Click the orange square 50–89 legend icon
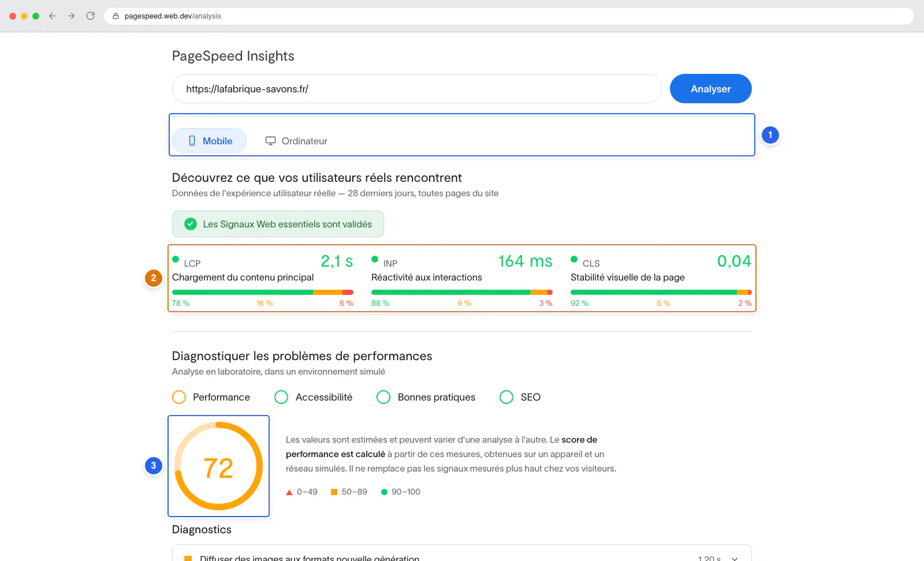 click(x=334, y=492)
